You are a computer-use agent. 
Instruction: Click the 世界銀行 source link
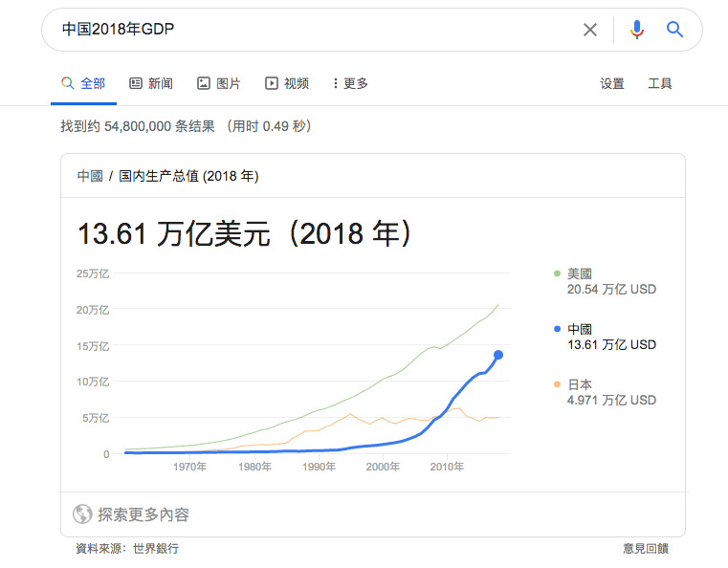(x=156, y=548)
